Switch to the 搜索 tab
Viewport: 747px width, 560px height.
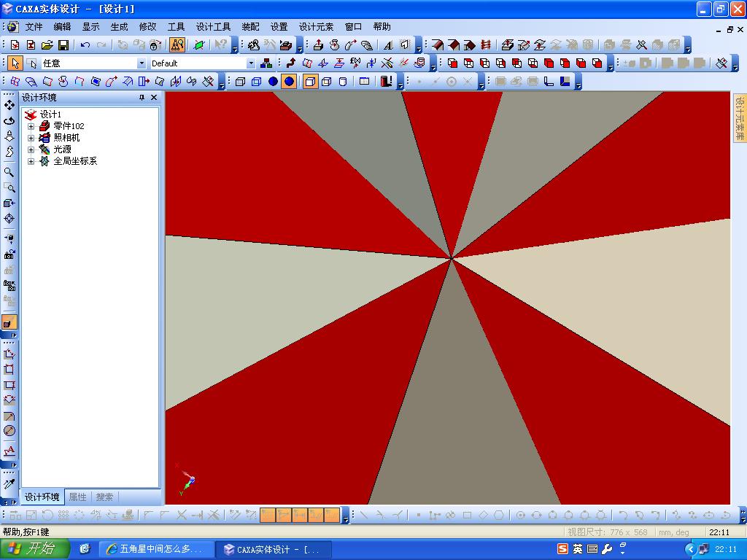coord(104,497)
